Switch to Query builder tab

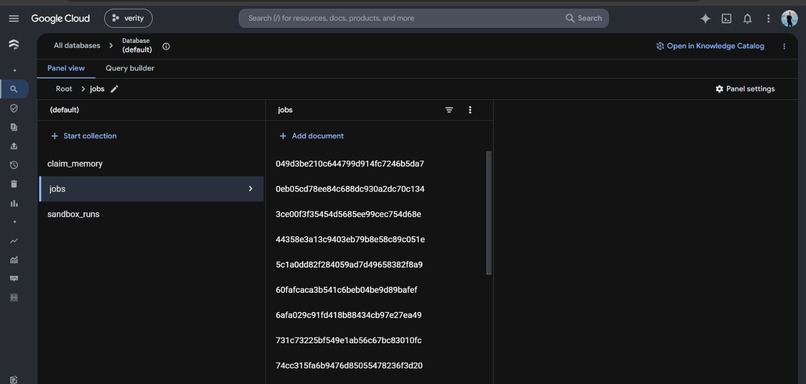click(x=130, y=68)
